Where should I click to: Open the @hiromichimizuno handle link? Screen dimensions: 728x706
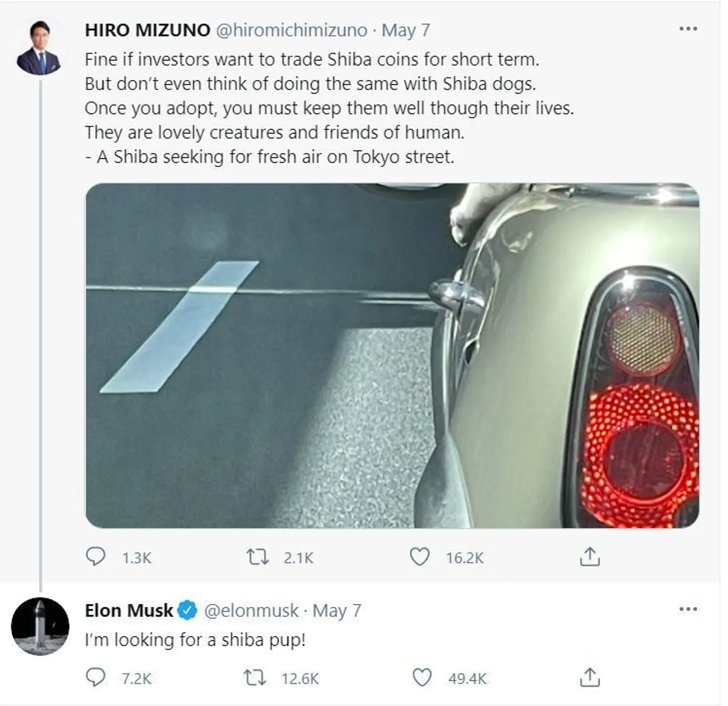click(292, 30)
